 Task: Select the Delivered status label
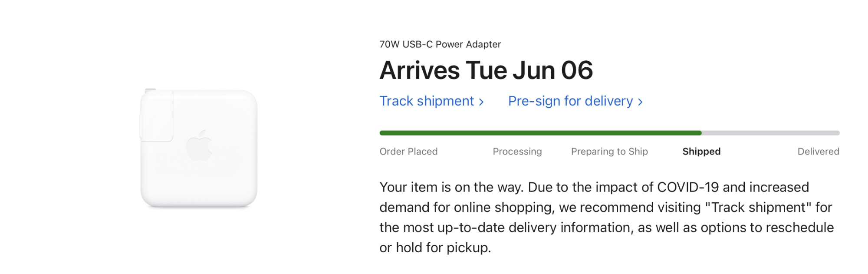coord(819,152)
